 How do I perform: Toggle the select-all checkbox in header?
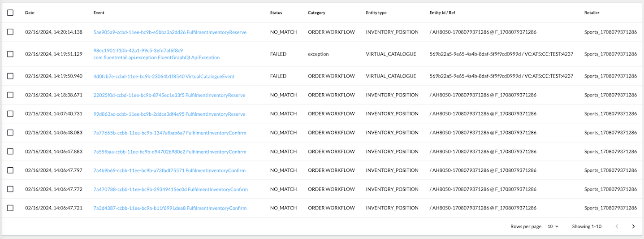10,13
